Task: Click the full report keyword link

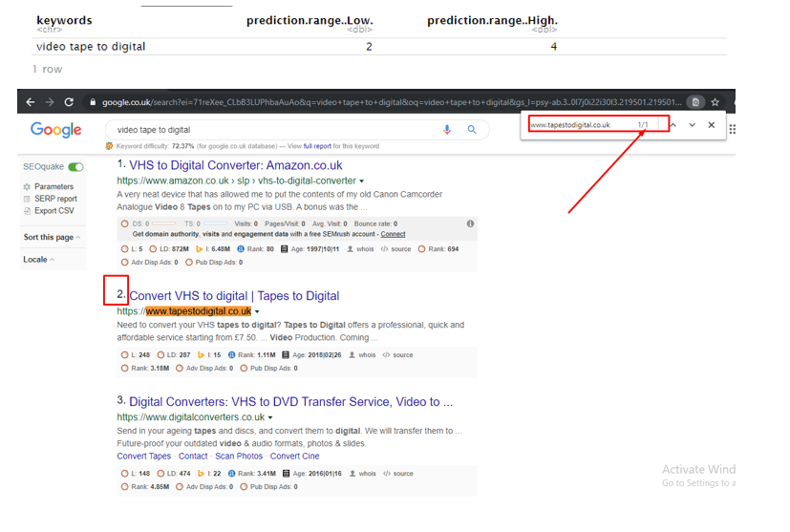Action: 317,146
